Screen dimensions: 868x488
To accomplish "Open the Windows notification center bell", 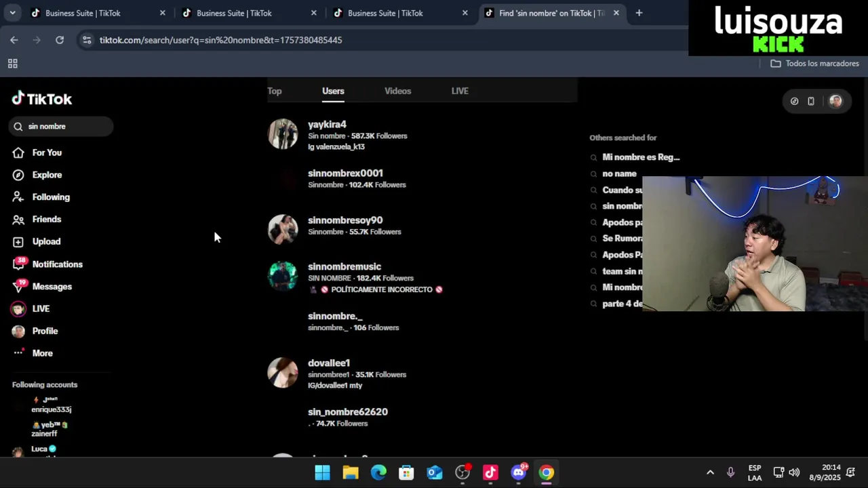I will point(851,472).
